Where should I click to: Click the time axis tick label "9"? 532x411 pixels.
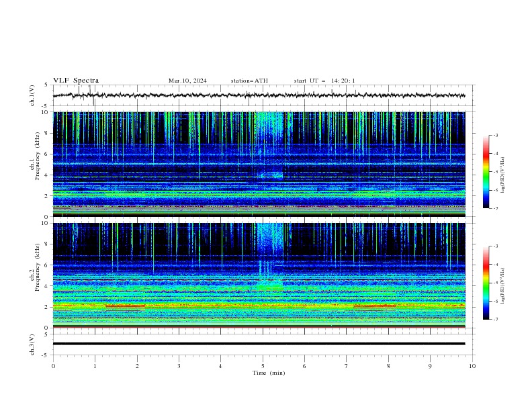[x=430, y=366]
